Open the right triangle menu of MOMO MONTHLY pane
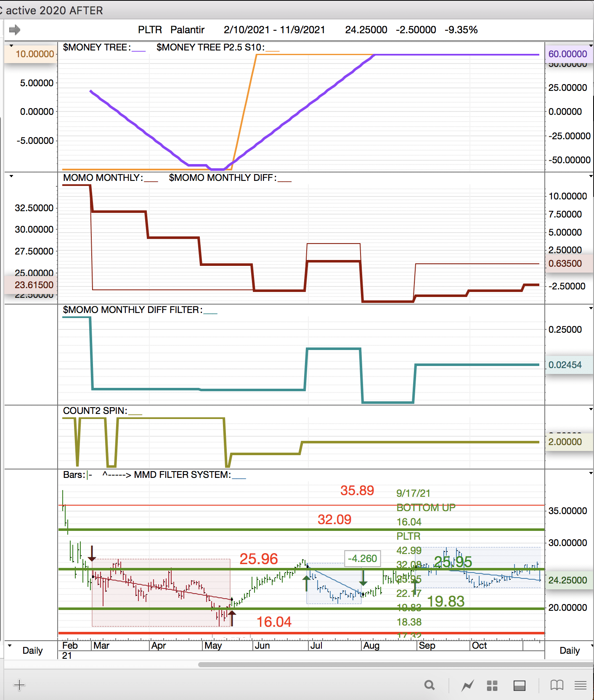594x700 pixels. [x=591, y=176]
